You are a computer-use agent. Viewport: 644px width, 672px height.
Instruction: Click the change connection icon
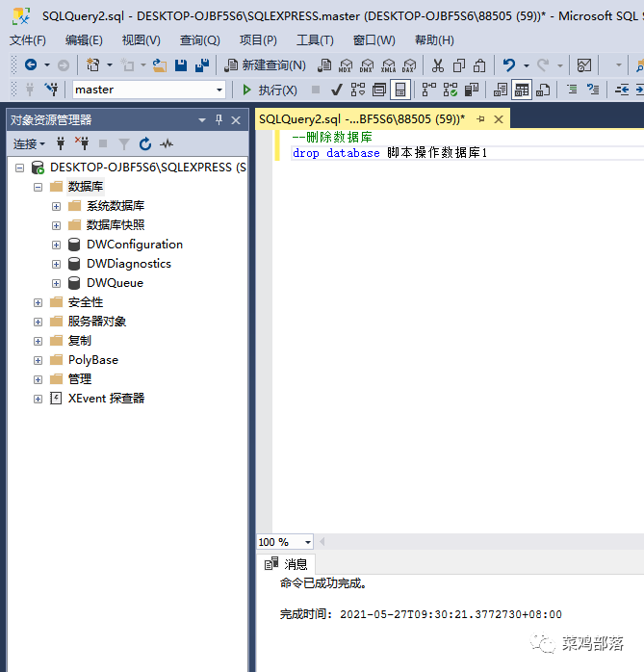click(51, 90)
